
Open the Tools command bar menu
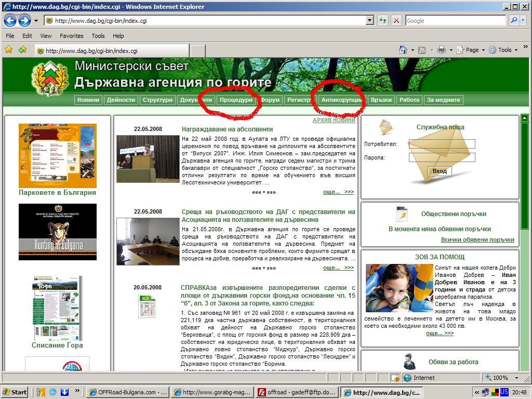[x=503, y=50]
